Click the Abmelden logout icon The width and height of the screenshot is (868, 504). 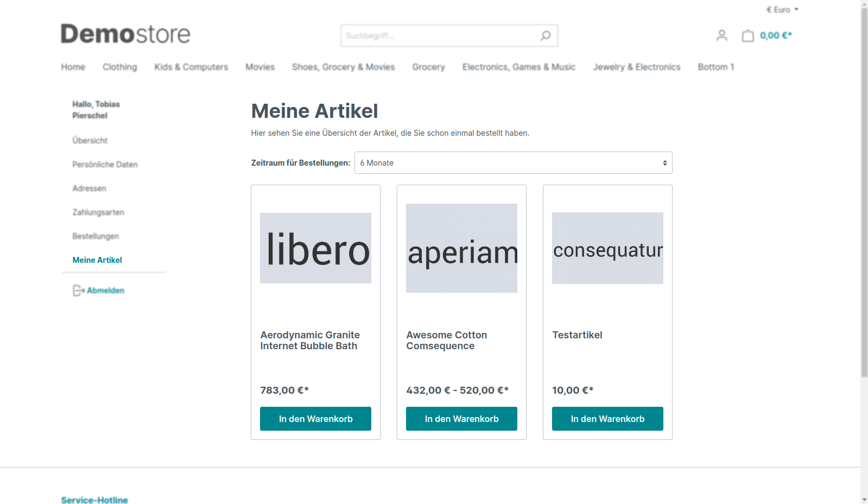tap(79, 291)
